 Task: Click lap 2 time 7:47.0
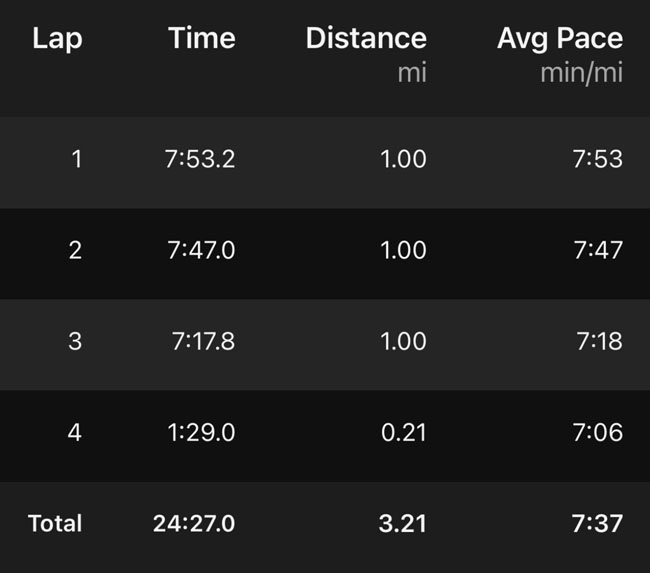coord(201,249)
